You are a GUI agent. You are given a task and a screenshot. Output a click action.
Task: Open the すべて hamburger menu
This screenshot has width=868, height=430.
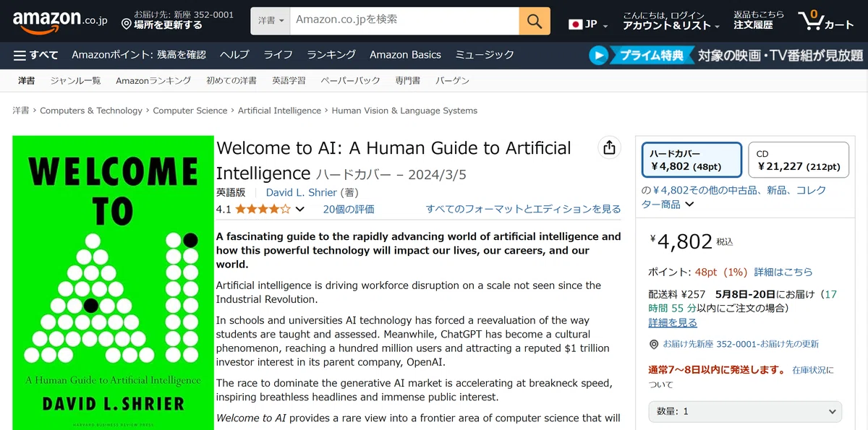click(36, 55)
